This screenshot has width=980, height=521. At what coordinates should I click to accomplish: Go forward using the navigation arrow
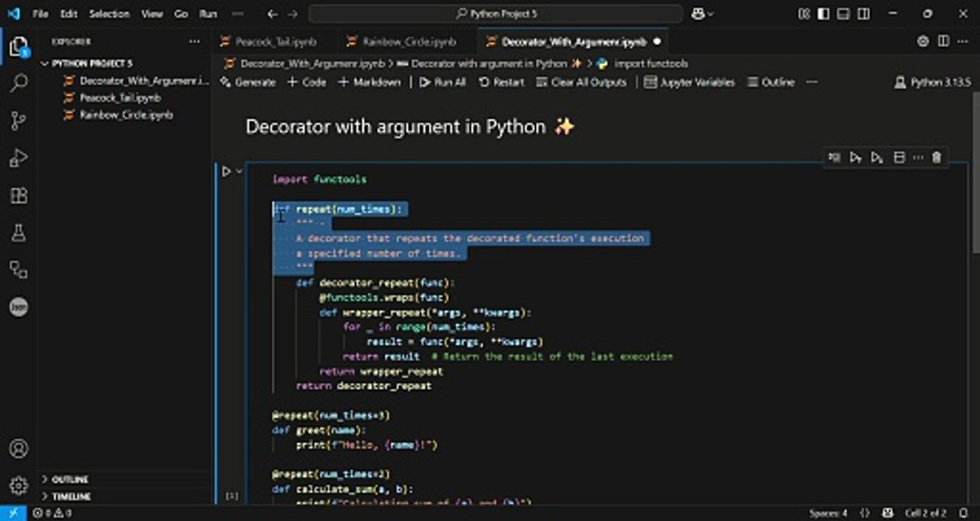pyautogui.click(x=292, y=14)
